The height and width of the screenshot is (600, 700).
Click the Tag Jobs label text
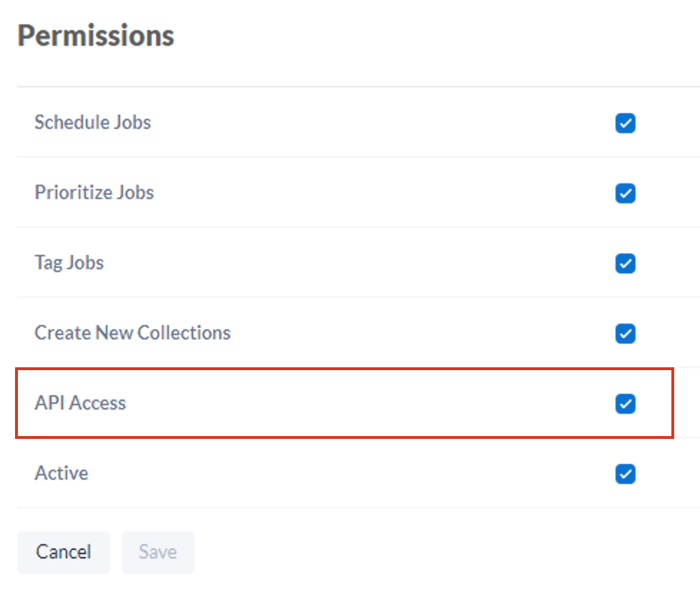[69, 263]
